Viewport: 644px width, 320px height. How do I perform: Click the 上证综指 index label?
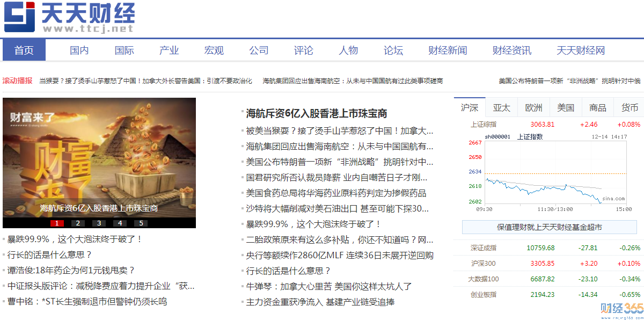pyautogui.click(x=484, y=125)
